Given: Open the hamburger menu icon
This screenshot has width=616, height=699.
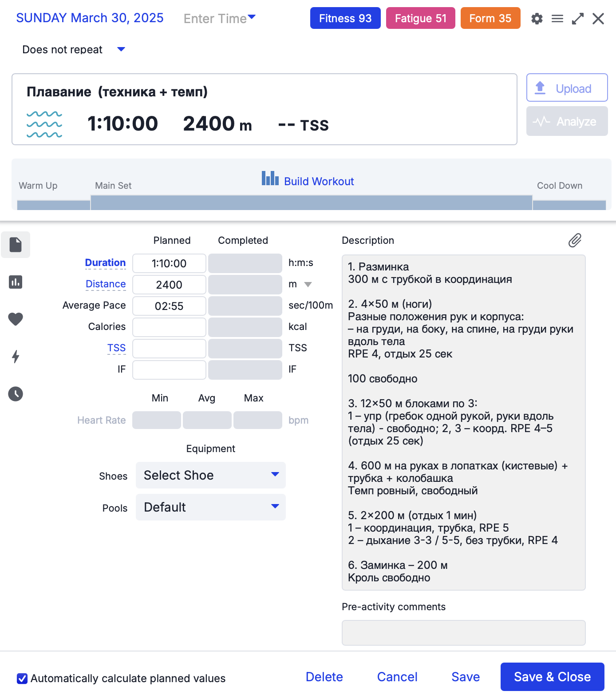Looking at the screenshot, I should click(557, 19).
